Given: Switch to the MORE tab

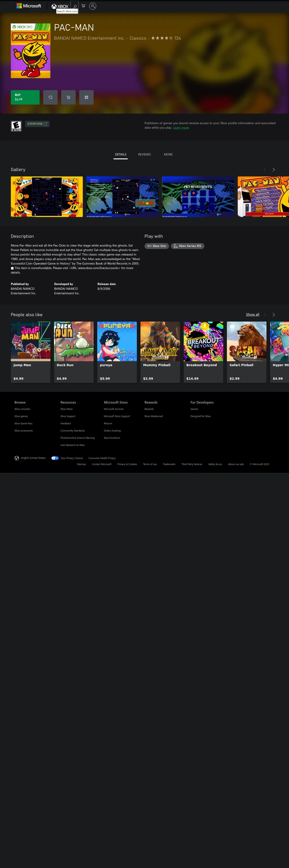Looking at the screenshot, I should pyautogui.click(x=168, y=154).
